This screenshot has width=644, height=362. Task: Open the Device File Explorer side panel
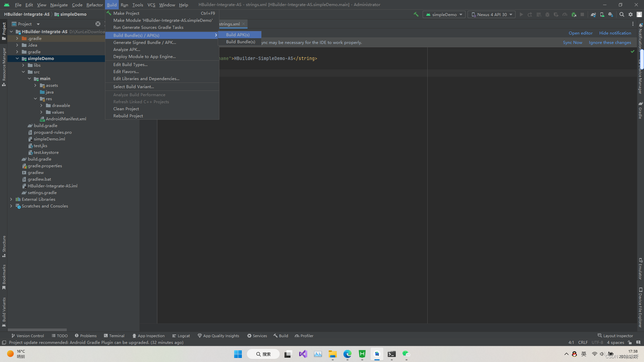[640, 307]
